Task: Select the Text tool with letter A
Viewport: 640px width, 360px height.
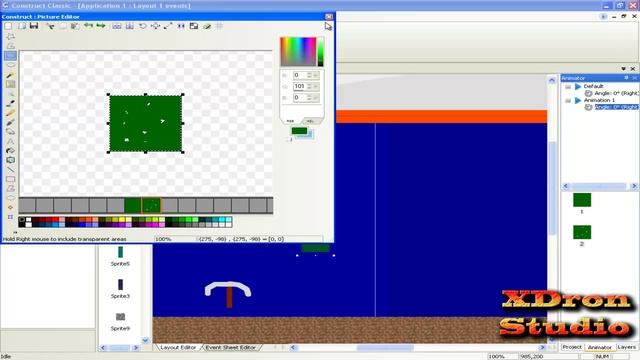Action: click(x=11, y=141)
